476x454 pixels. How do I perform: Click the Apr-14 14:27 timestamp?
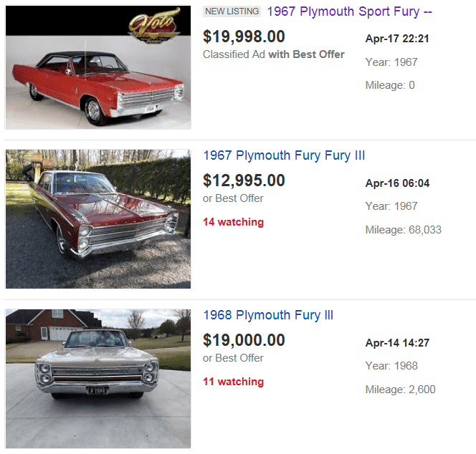397,343
